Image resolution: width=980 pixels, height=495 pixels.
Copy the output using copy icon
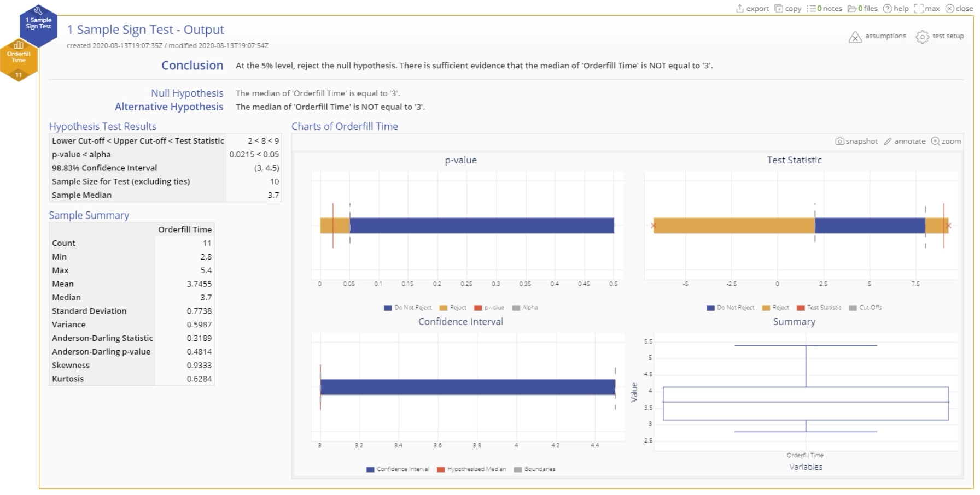pos(779,8)
